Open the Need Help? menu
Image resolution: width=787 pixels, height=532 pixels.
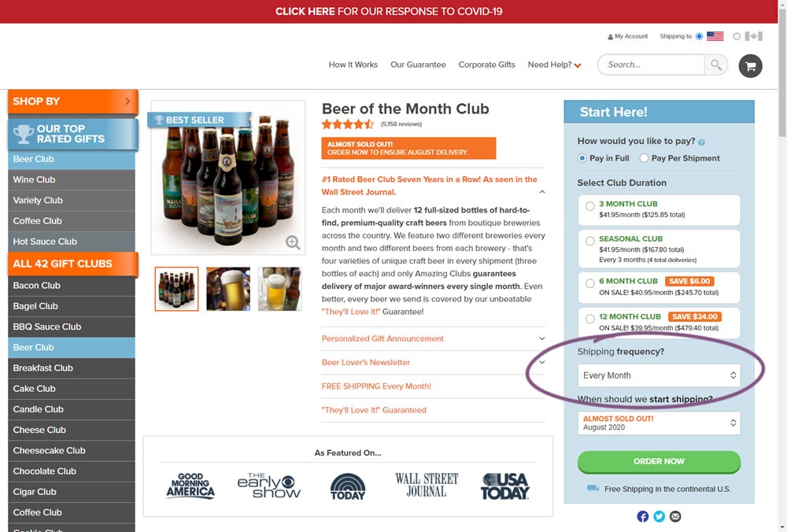coord(554,65)
